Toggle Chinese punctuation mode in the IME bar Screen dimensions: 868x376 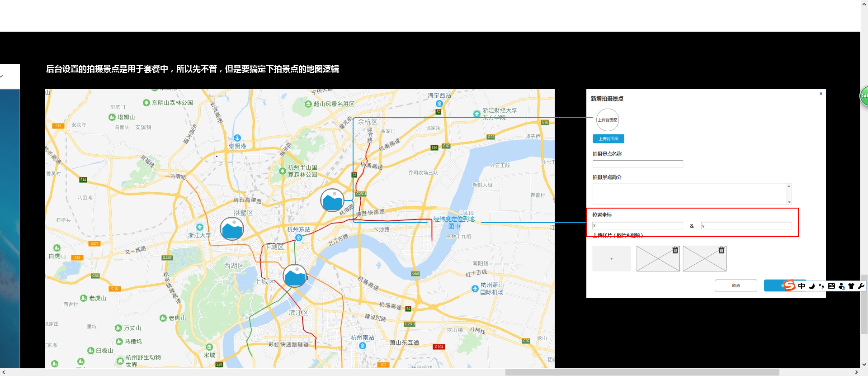[x=821, y=286]
